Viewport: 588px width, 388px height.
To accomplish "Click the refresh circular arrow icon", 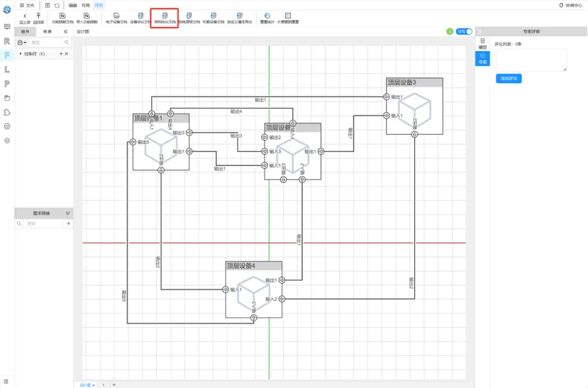I will click(57, 5).
